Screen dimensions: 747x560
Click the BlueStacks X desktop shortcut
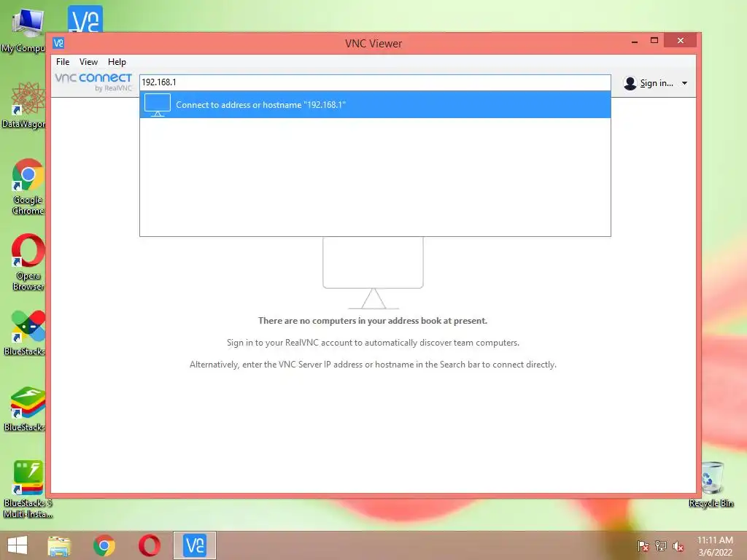(26, 332)
